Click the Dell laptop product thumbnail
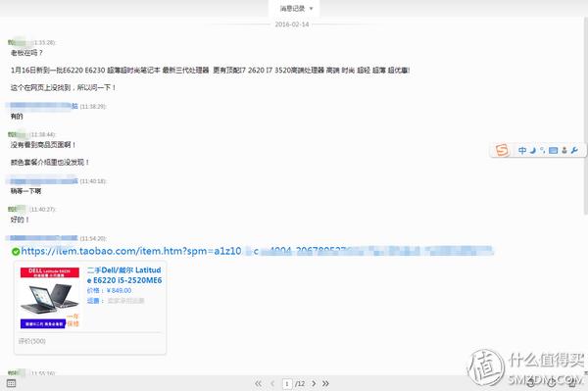This screenshot has width=588, height=391. (x=50, y=298)
